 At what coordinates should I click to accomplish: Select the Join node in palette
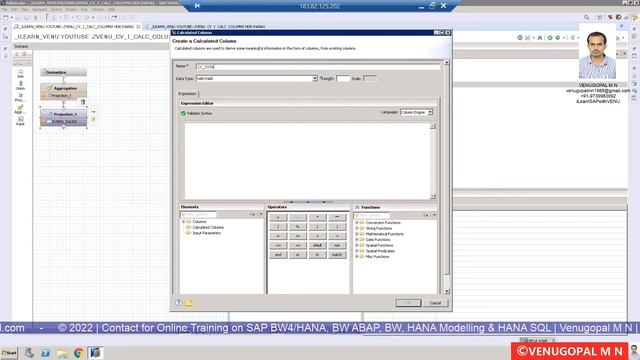20,73
